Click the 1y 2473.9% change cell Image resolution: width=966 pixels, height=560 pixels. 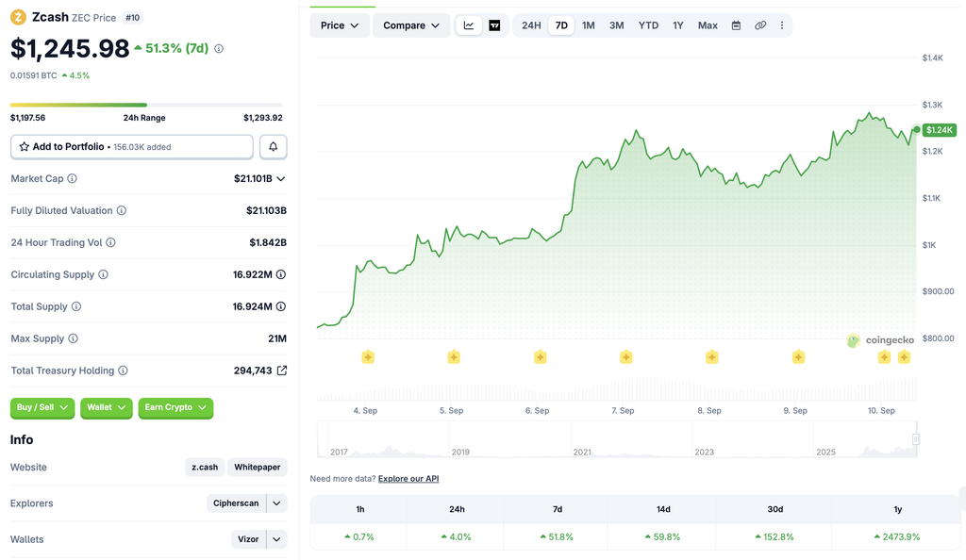coord(898,536)
